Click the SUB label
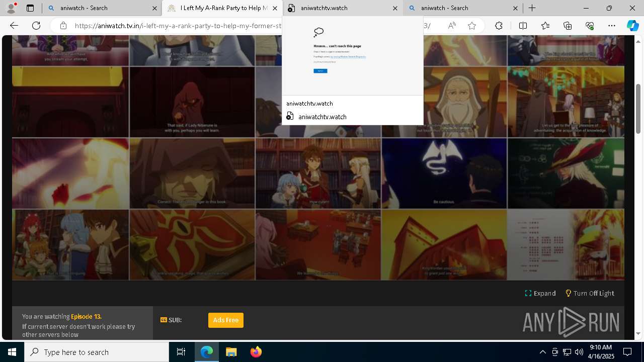 coord(171,320)
